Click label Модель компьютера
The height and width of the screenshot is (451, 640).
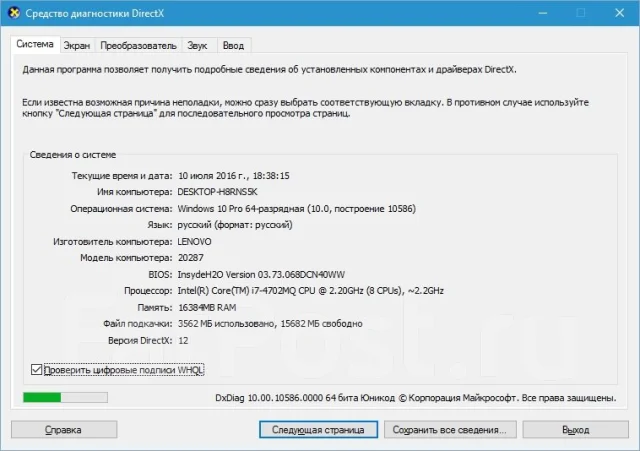[126, 258]
